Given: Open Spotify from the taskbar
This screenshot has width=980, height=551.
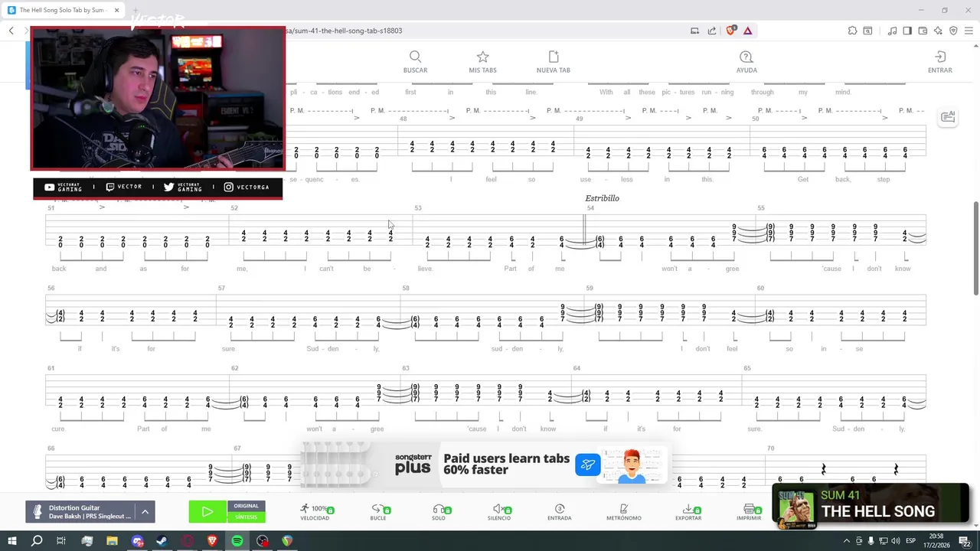Looking at the screenshot, I should [x=237, y=541].
